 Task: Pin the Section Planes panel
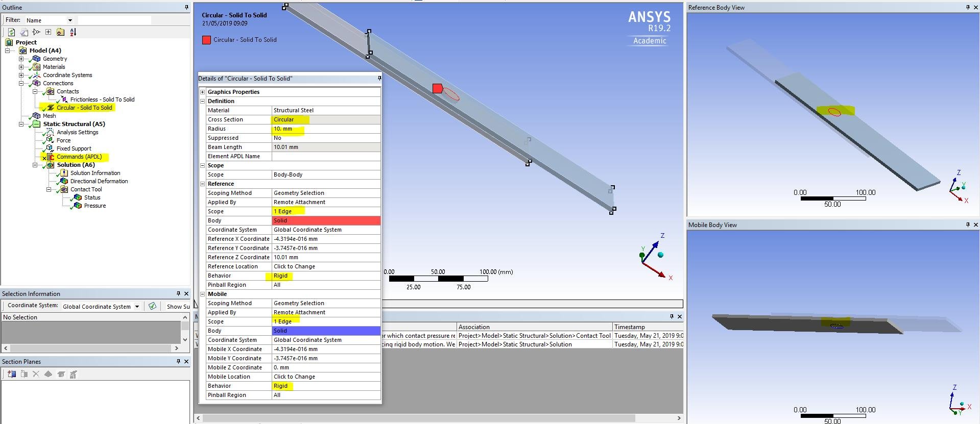tap(178, 361)
